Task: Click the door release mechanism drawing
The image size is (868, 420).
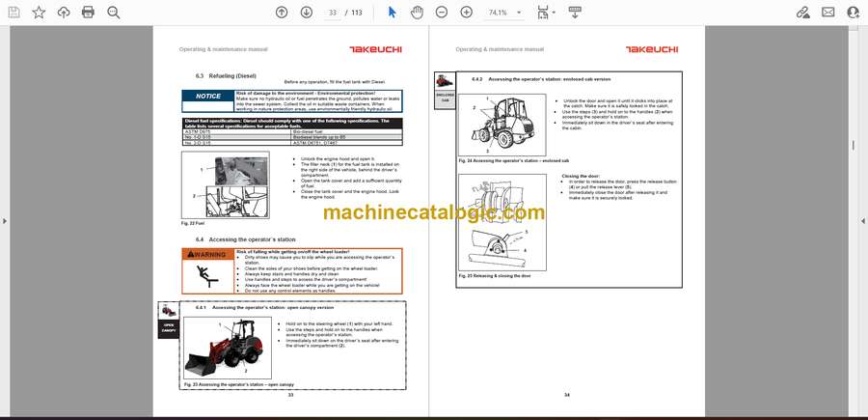Action: point(502,222)
